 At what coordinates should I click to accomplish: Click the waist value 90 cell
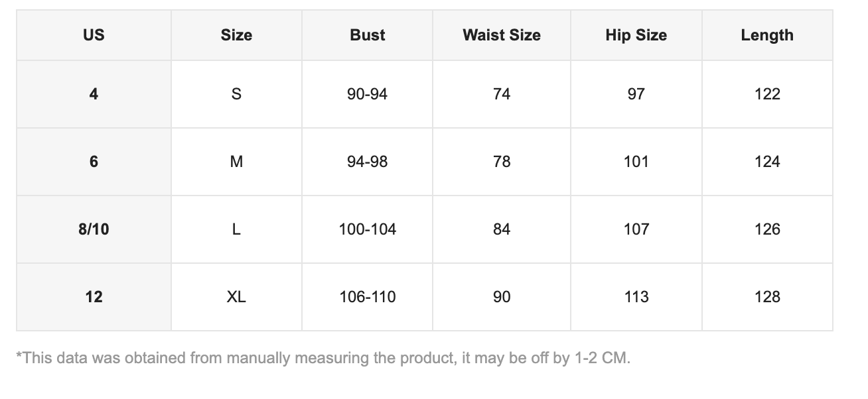(x=502, y=297)
